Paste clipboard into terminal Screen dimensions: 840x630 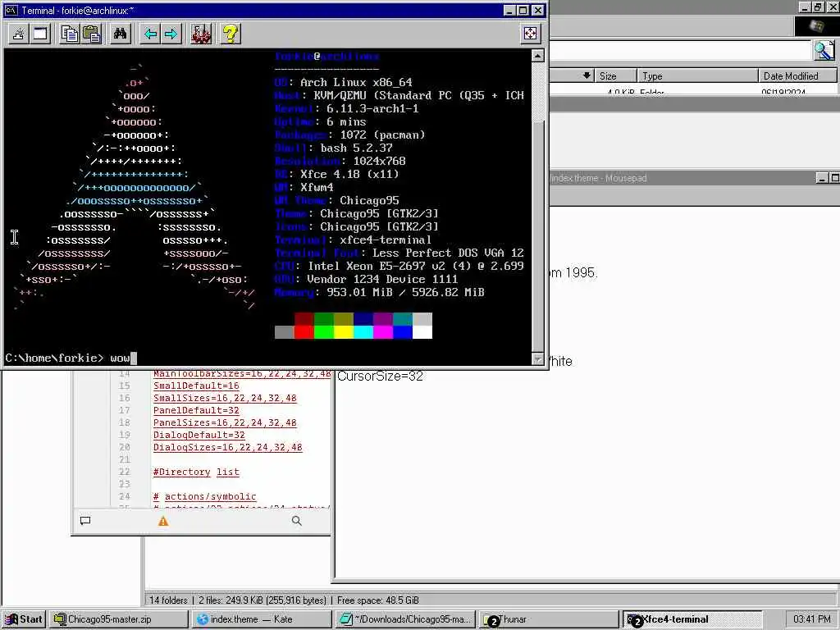(92, 34)
